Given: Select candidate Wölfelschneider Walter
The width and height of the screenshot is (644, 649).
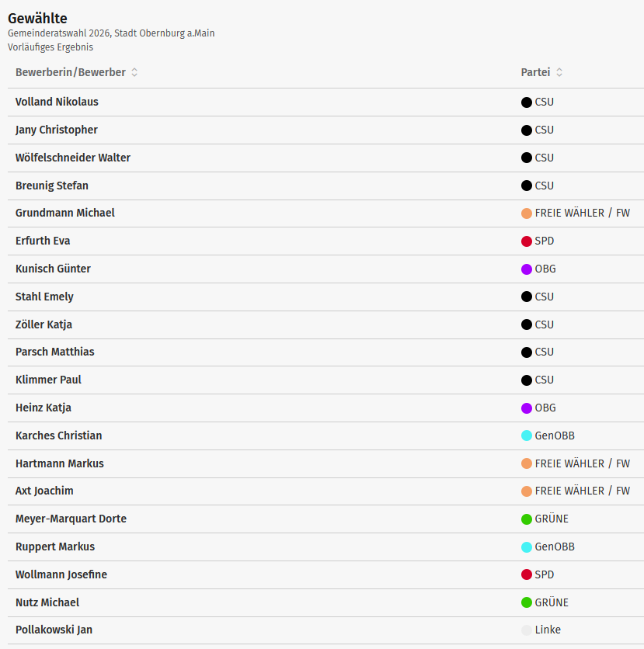Looking at the screenshot, I should 73,158.
